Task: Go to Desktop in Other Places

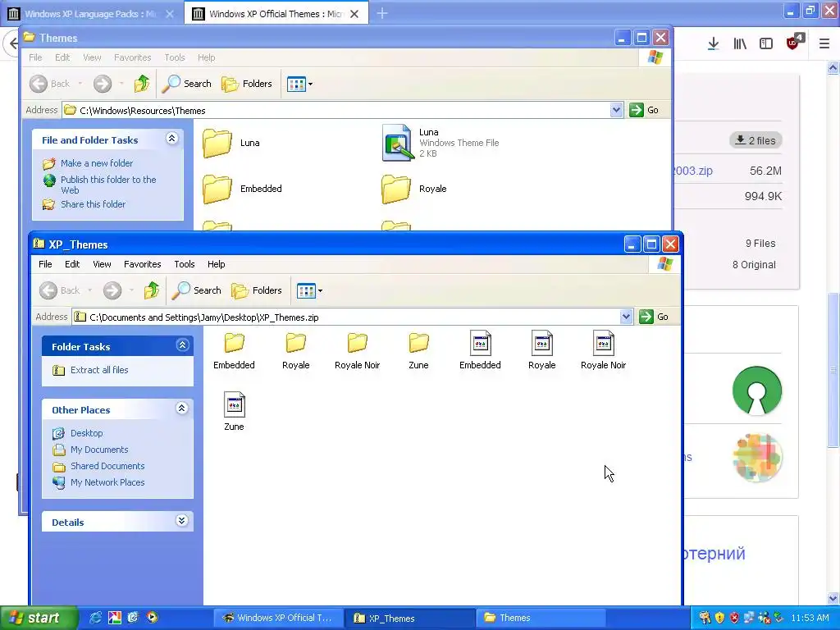Action: coord(78,433)
